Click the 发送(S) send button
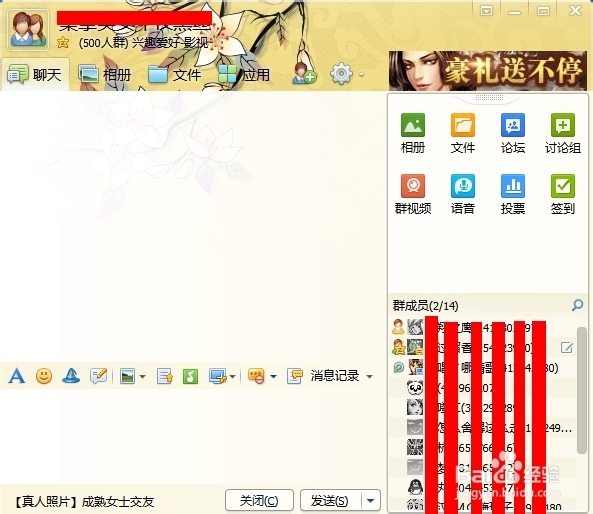This screenshot has height=514, width=593. [331, 501]
